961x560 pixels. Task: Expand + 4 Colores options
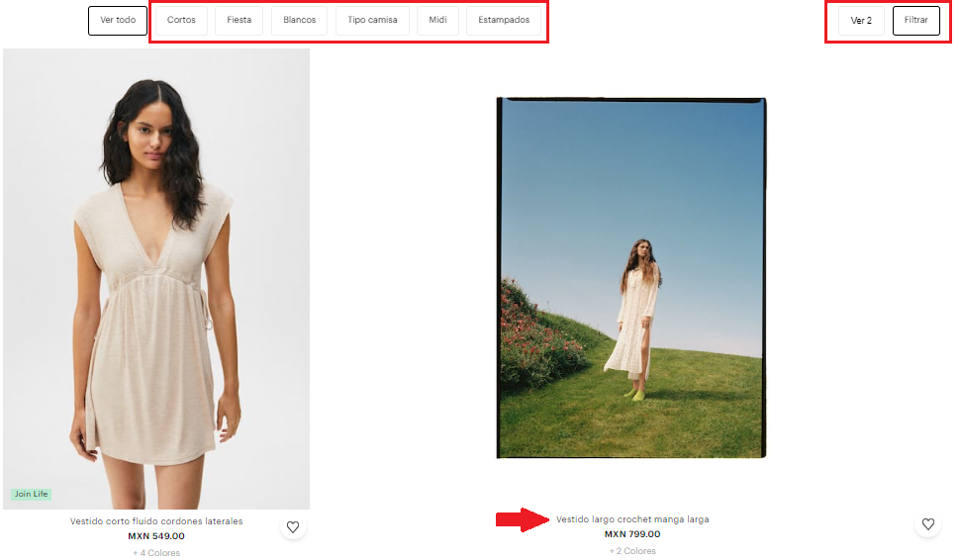pos(156,553)
